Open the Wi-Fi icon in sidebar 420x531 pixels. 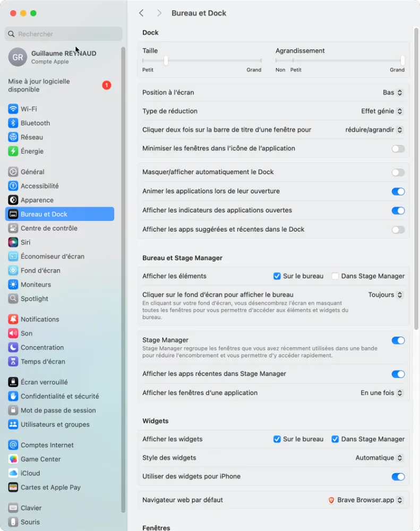[x=13, y=109]
